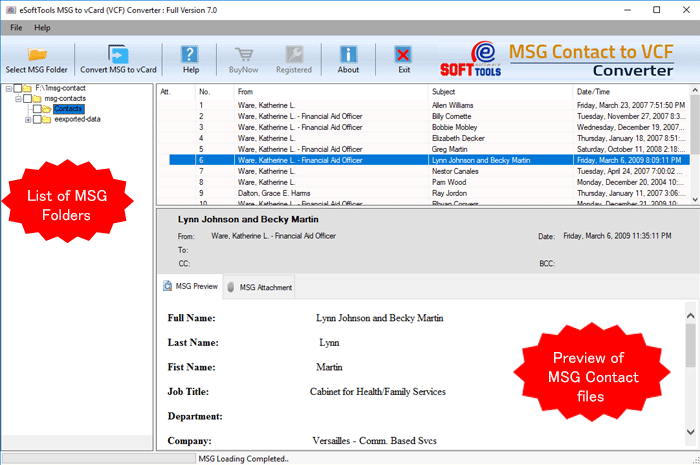This screenshot has height=465, width=700.
Task: Click the MSG Preview tab icon
Action: [x=167, y=286]
